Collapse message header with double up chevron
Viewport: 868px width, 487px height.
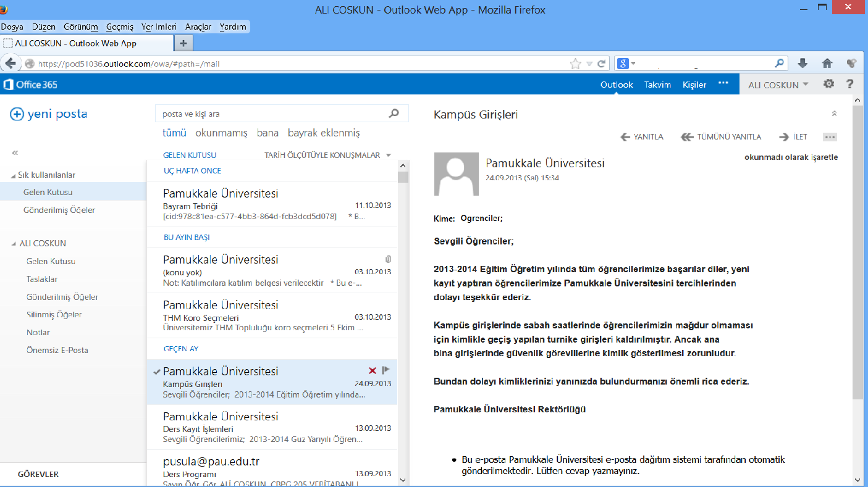click(x=835, y=114)
